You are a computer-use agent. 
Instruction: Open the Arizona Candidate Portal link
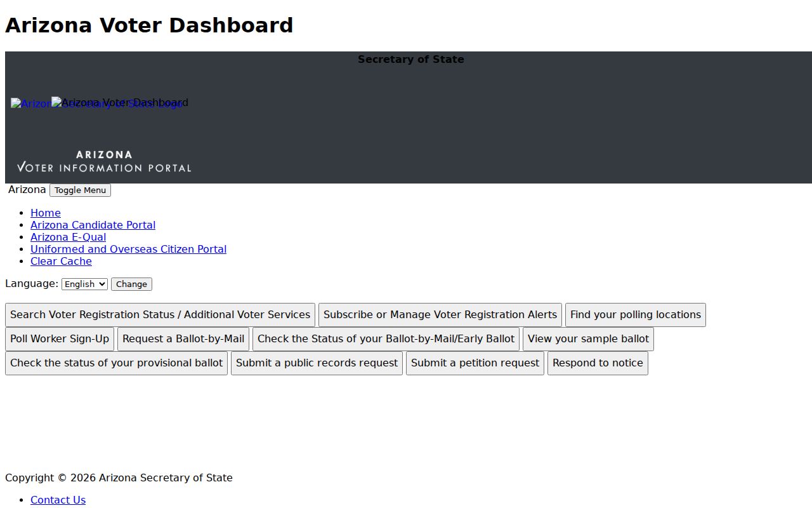(93, 225)
